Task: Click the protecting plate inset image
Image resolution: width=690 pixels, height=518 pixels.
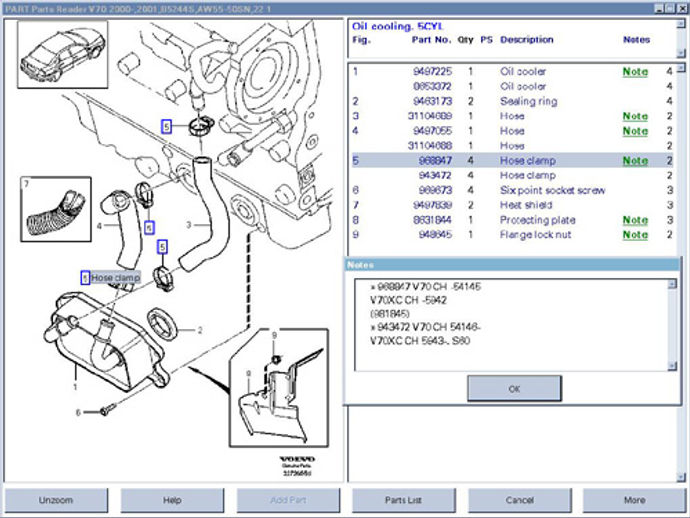Action: coord(279,388)
